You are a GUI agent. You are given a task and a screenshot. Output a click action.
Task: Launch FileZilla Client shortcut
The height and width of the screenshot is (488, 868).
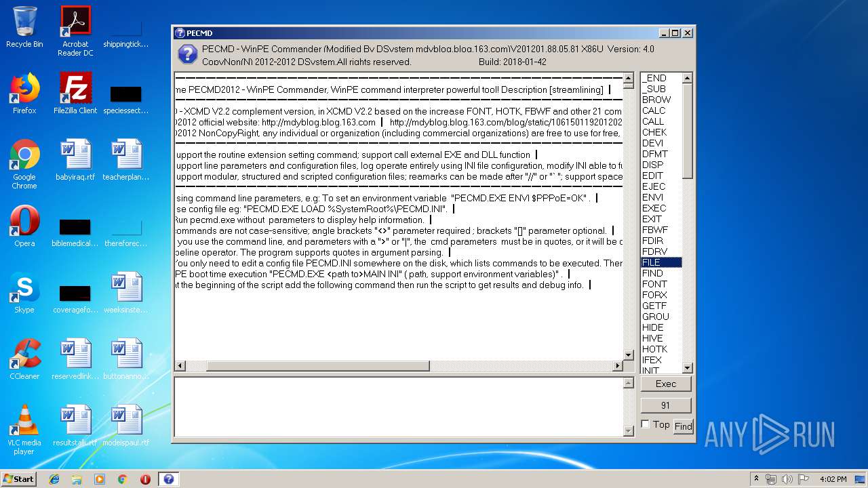tap(75, 94)
